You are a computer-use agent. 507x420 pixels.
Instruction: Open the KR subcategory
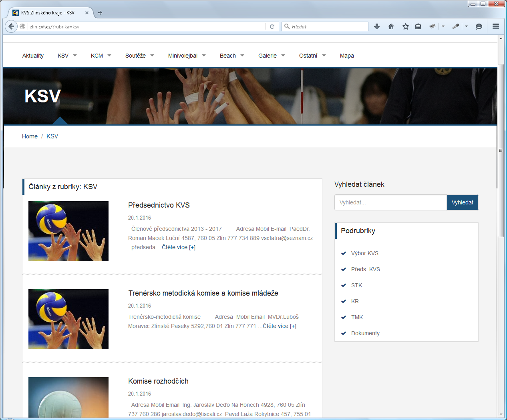(355, 301)
